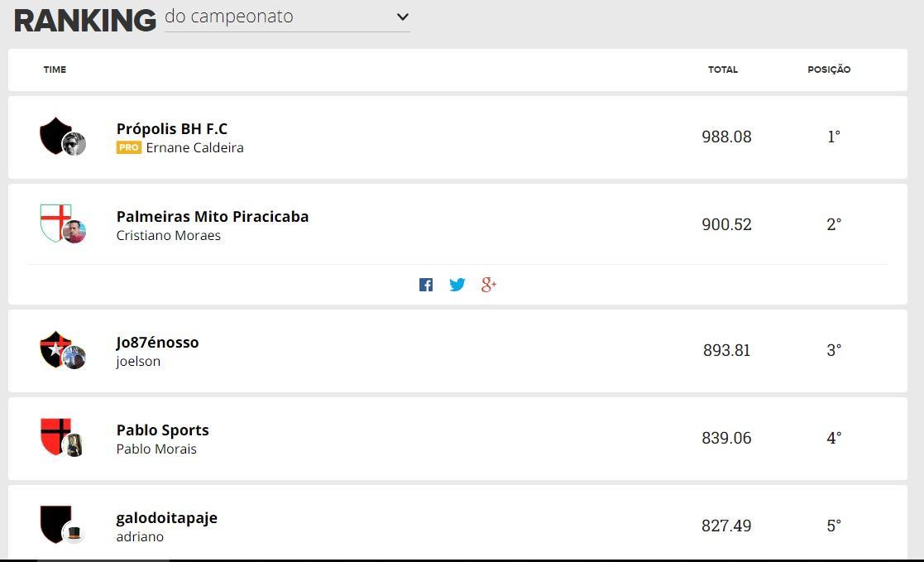Click Palmeiras Mito Piracicaba red cross shield
Image resolution: width=924 pixels, height=562 pixels.
coord(55,223)
